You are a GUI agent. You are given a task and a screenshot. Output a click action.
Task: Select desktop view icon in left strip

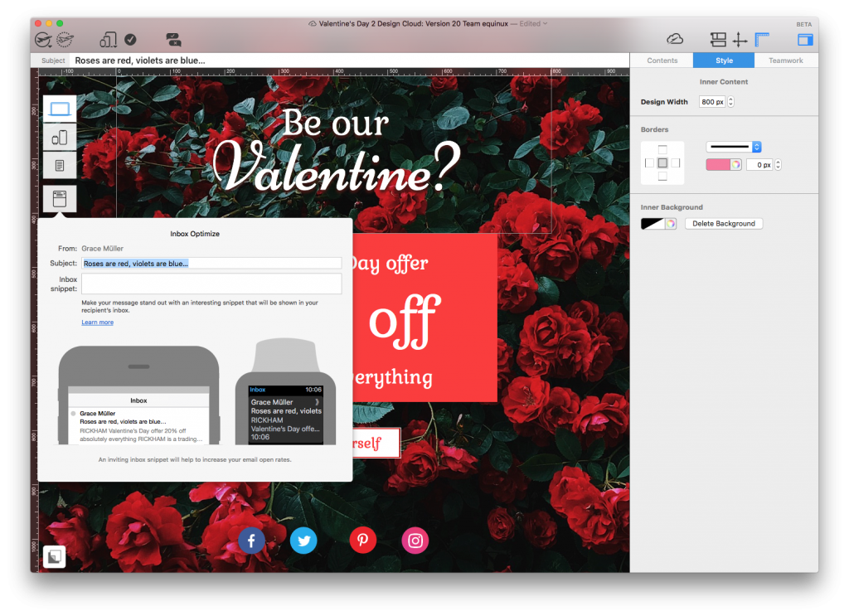pyautogui.click(x=60, y=109)
